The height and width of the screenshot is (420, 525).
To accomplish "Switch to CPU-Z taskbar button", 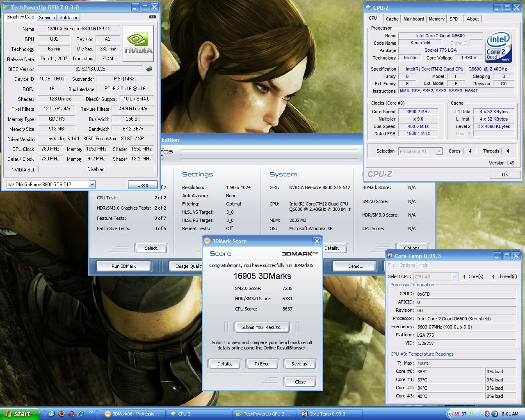I will pyautogui.click(x=199, y=414).
